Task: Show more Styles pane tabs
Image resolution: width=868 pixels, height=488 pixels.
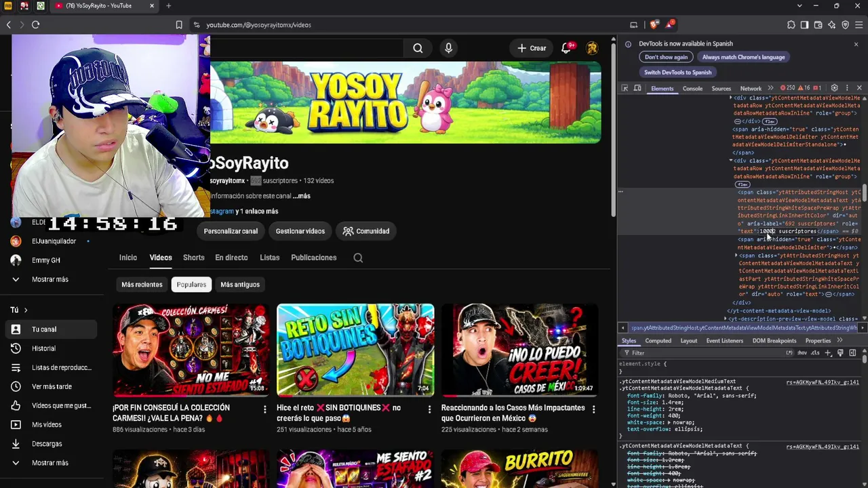Action: 840,341
